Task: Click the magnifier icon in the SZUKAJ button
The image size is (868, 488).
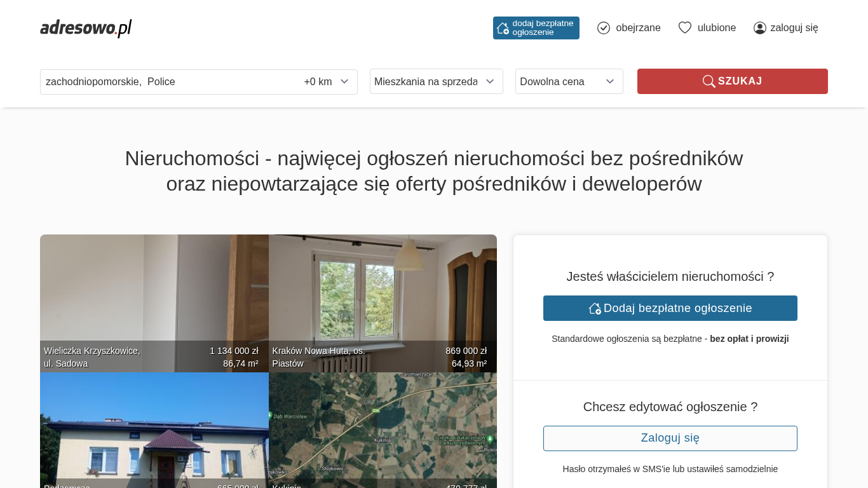Action: (709, 81)
